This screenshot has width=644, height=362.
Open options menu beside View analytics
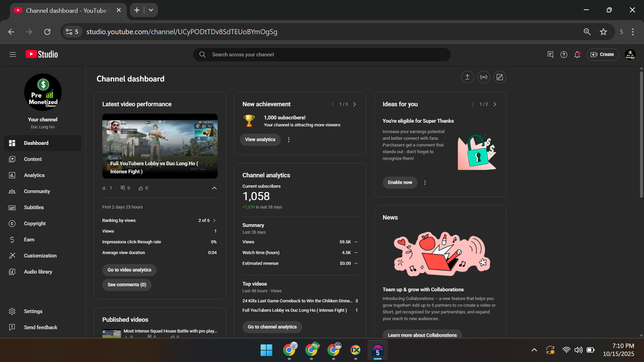[x=289, y=140]
